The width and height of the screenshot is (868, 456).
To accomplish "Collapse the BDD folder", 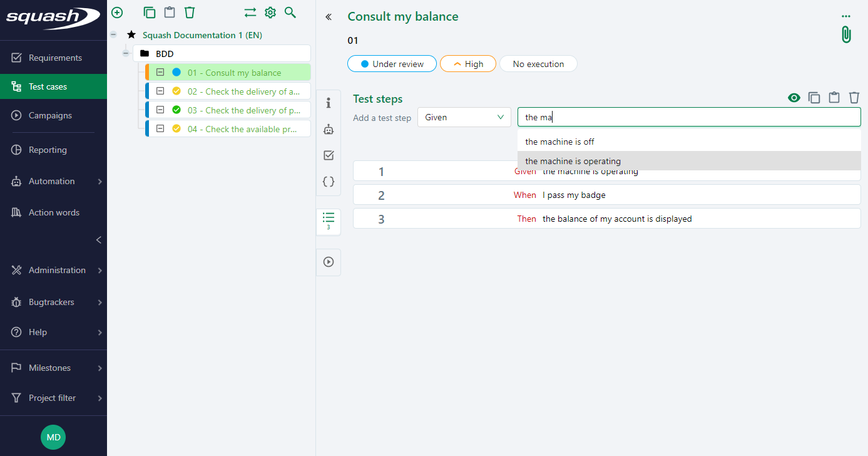I will click(x=125, y=53).
